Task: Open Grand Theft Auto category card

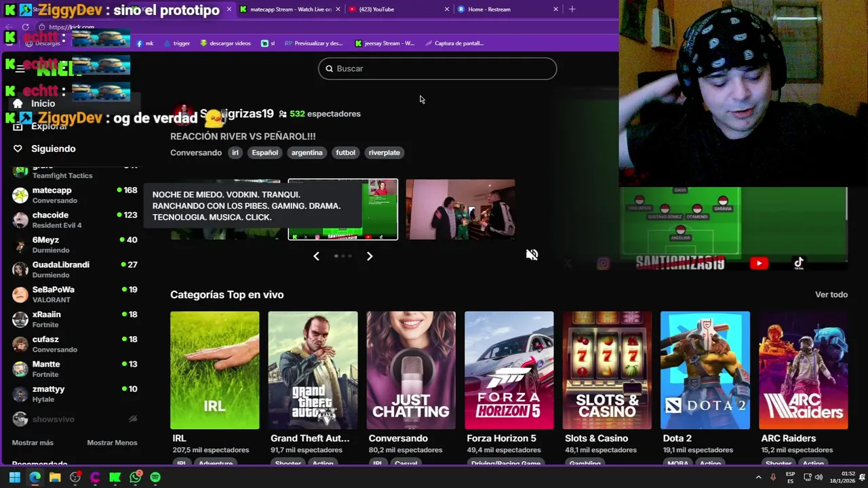Action: click(x=313, y=370)
